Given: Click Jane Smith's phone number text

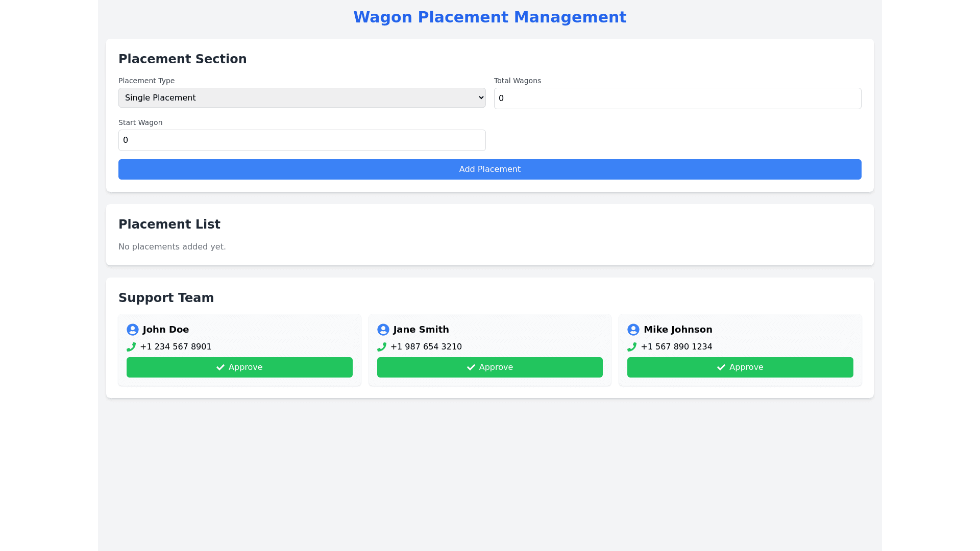Looking at the screenshot, I should (x=426, y=347).
